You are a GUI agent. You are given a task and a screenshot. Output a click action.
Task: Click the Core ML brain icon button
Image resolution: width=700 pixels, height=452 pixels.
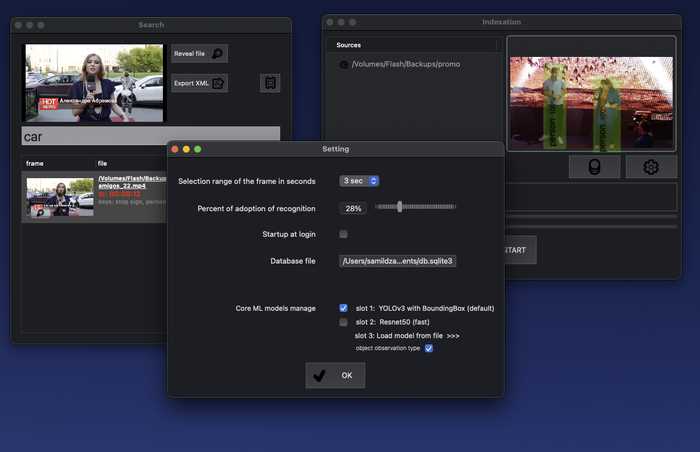594,167
